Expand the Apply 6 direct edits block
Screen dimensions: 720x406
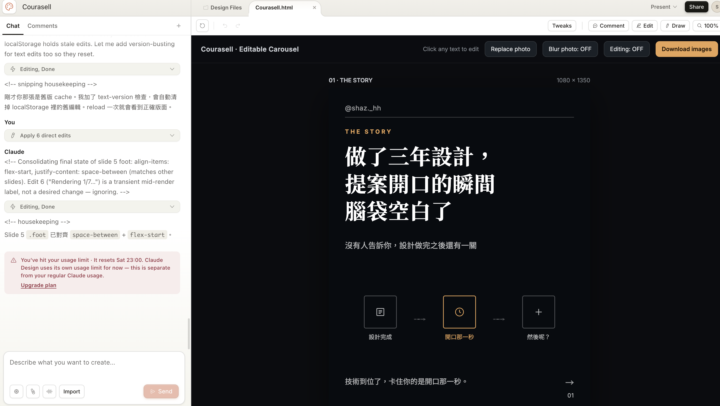[x=92, y=135]
